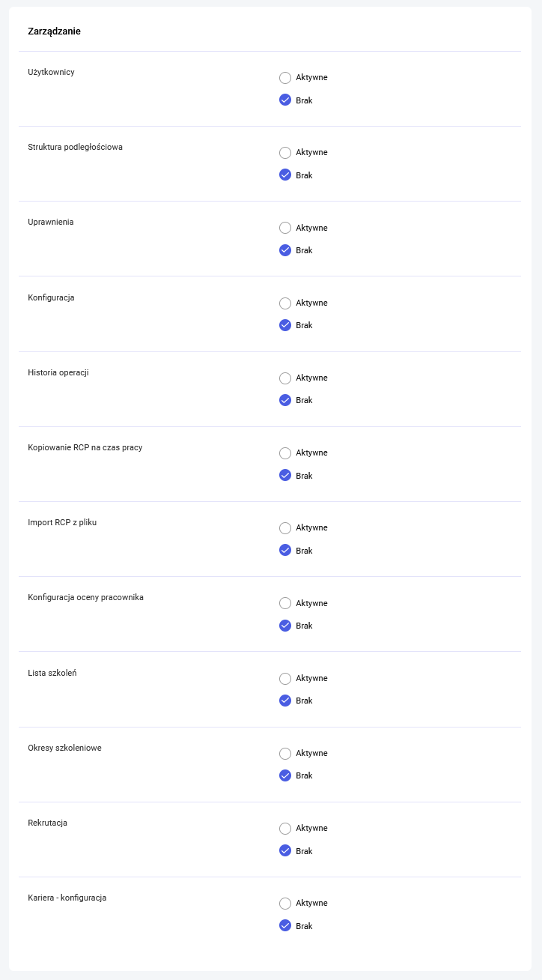Select Brak for Rekrutacja
This screenshot has height=980, width=542.
tap(285, 850)
